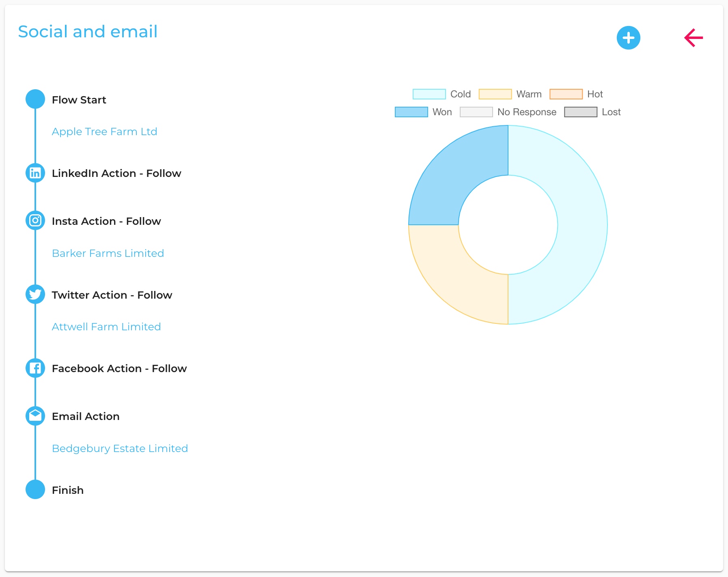Click the Flow Start label
This screenshot has height=577, width=728.
tap(79, 100)
